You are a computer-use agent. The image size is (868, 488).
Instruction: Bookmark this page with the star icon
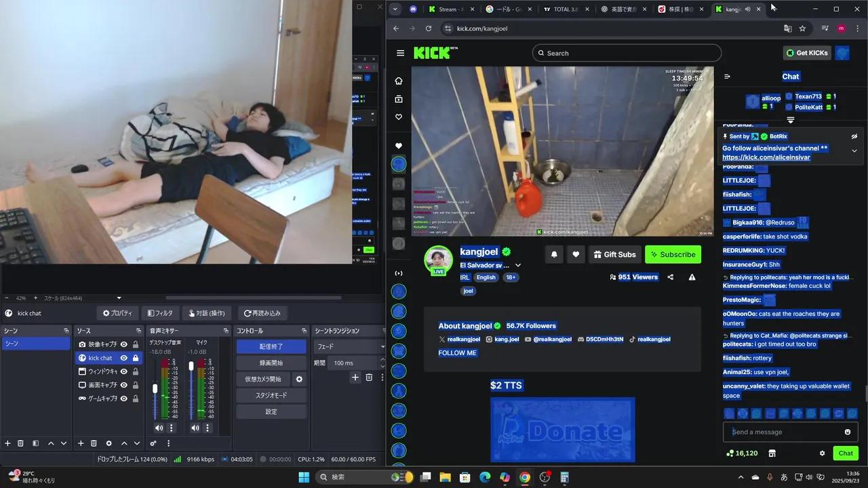[x=802, y=28]
